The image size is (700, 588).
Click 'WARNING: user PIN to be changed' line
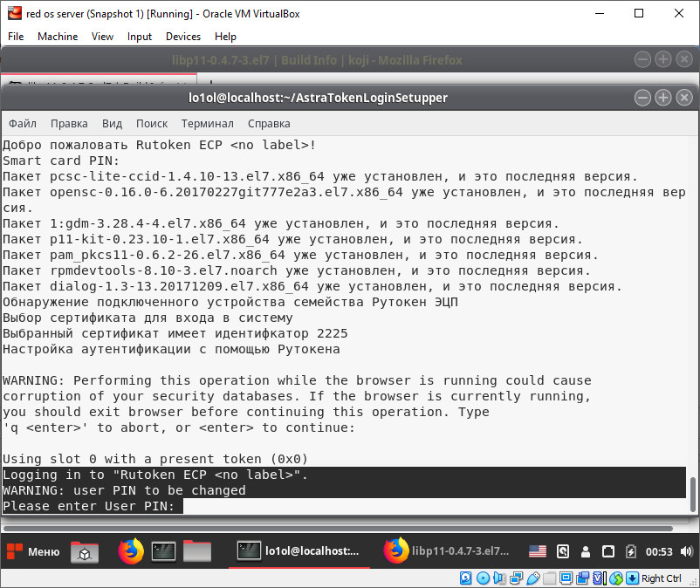pyautogui.click(x=124, y=491)
